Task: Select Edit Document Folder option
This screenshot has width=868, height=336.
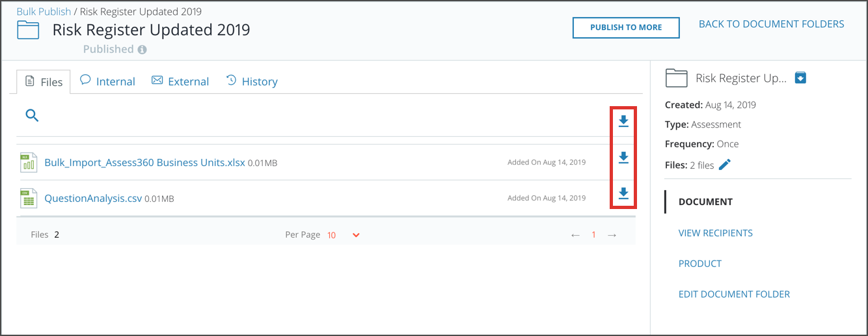Action: click(x=734, y=294)
